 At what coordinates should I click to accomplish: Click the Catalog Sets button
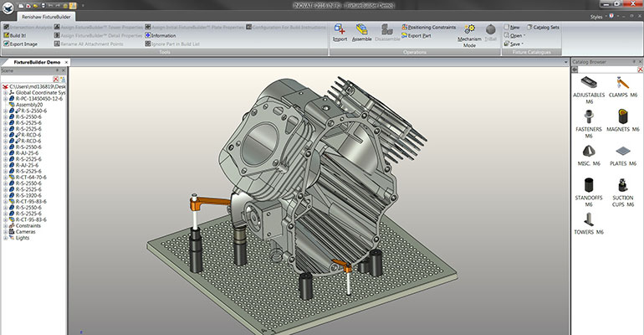tap(543, 27)
